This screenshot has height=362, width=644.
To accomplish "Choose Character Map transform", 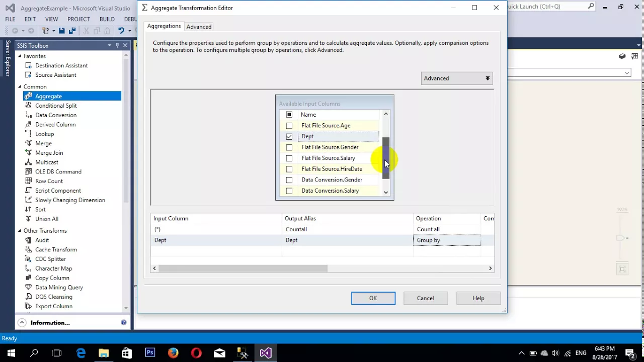I will pyautogui.click(x=53, y=268).
